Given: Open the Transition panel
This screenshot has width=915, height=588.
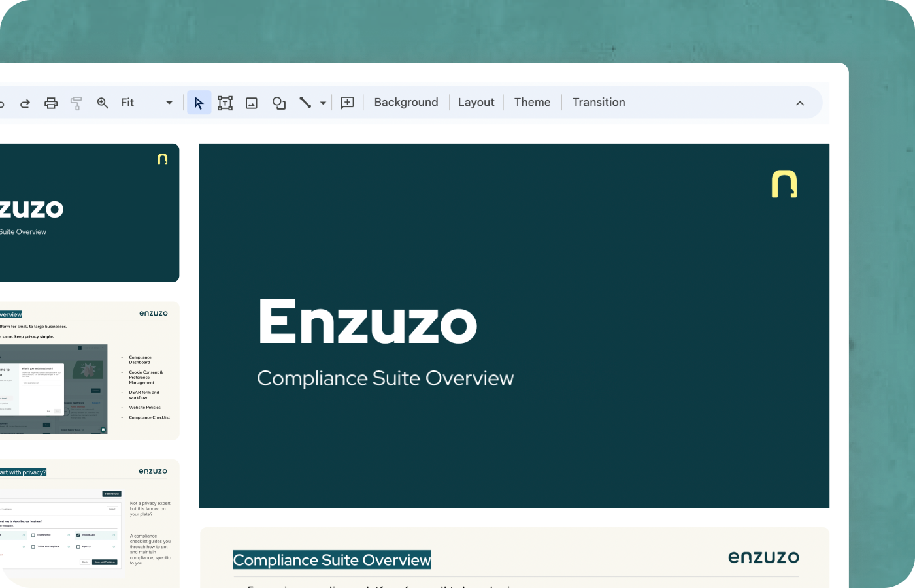Looking at the screenshot, I should (x=599, y=103).
